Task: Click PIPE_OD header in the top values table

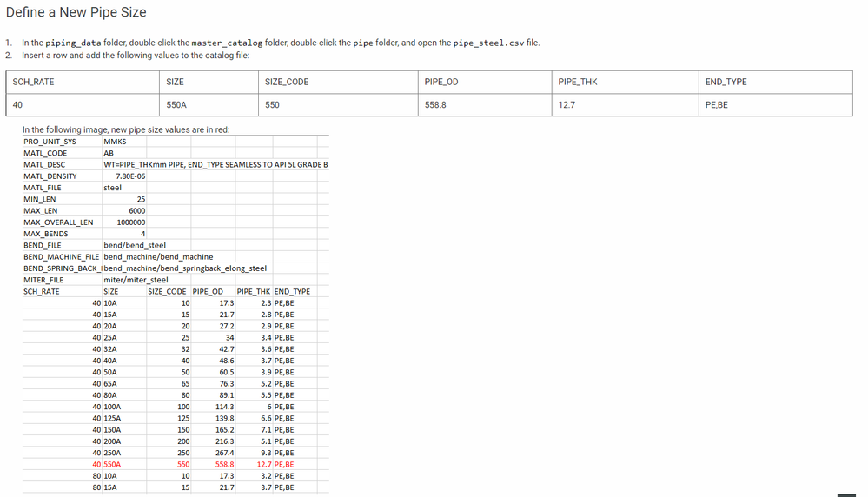Action: point(441,82)
